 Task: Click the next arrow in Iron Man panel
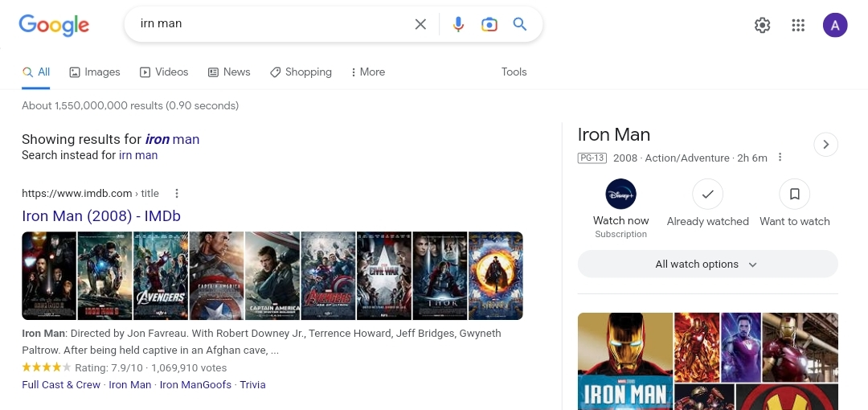tap(826, 145)
